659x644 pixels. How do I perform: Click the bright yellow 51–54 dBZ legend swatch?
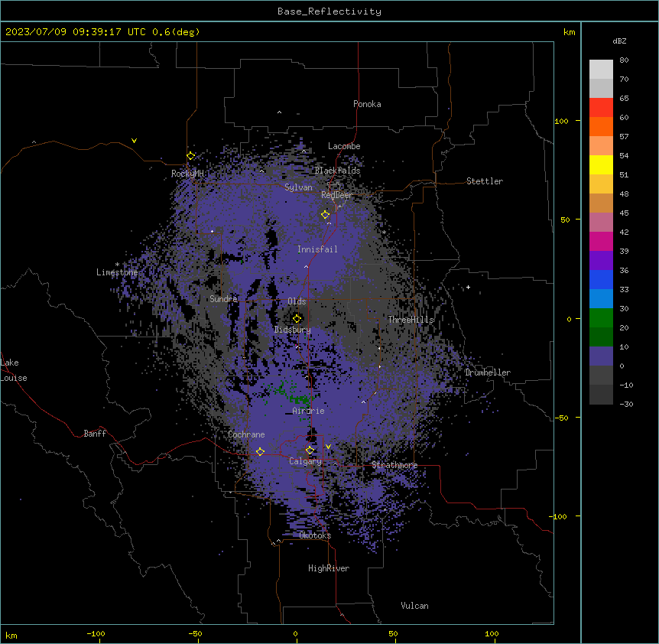coord(601,164)
